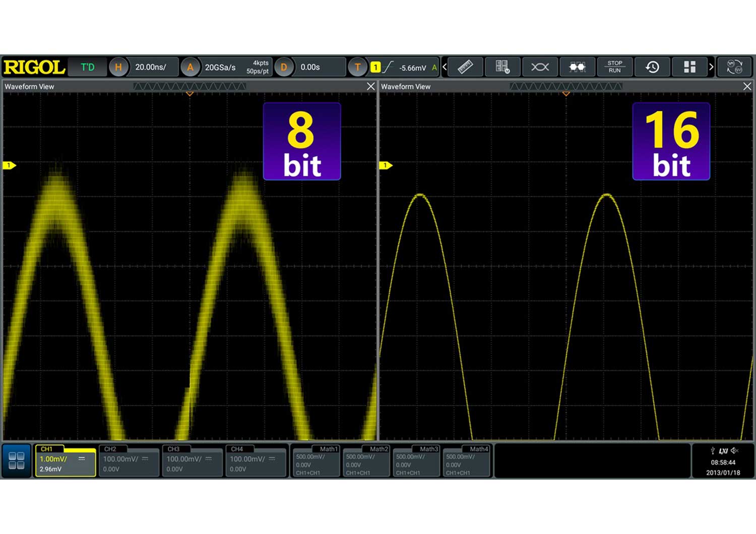Click the trigger level -5.66mV field

pos(412,68)
